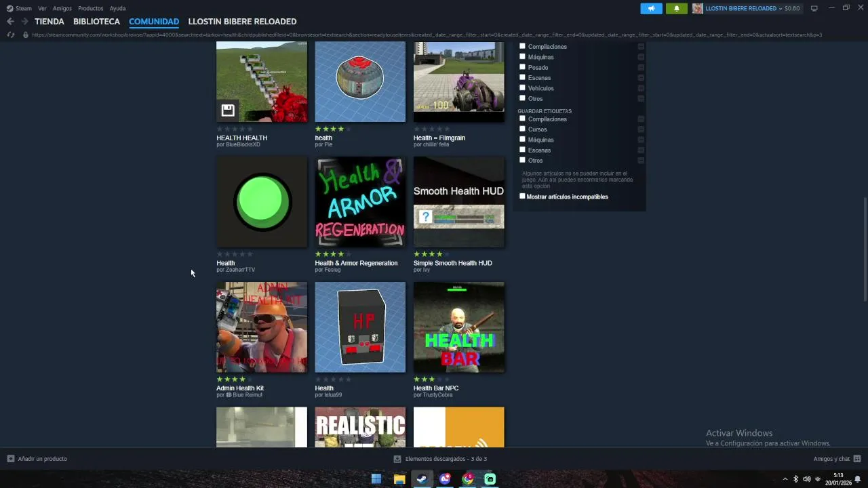Click the workshop URL address text
Viewport: 868px width, 488px height.
(x=427, y=35)
